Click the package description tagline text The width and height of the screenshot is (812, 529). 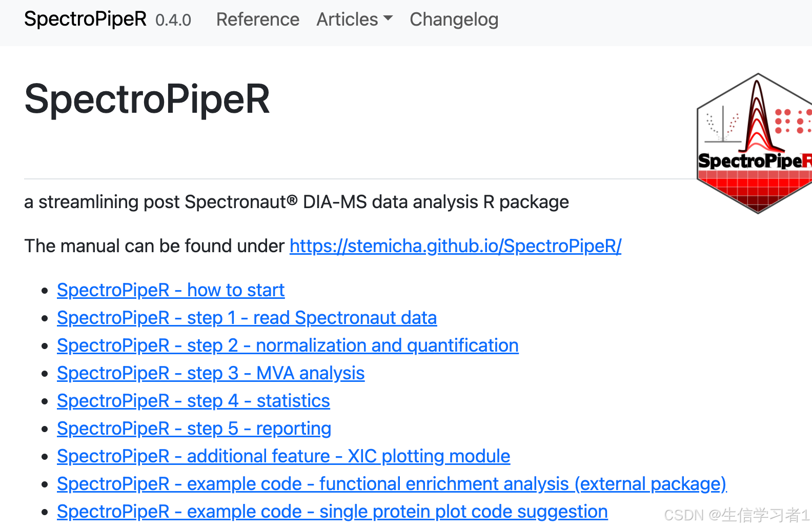tap(296, 202)
